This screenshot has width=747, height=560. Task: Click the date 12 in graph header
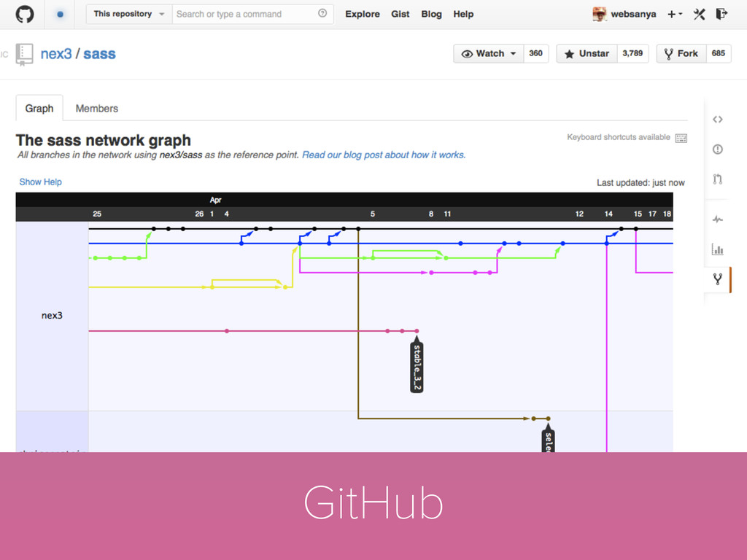pos(579,214)
